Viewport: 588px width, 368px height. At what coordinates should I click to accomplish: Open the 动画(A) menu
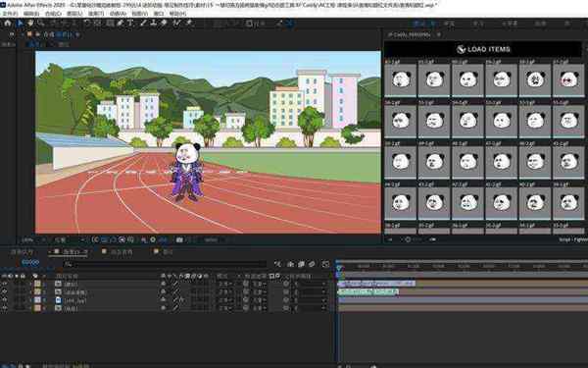[119, 13]
